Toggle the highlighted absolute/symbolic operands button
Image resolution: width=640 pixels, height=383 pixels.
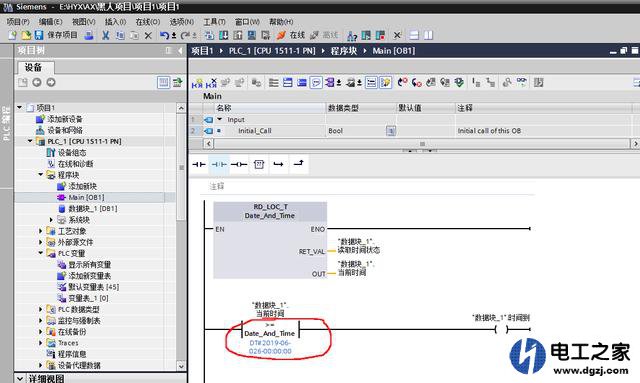(x=371, y=83)
